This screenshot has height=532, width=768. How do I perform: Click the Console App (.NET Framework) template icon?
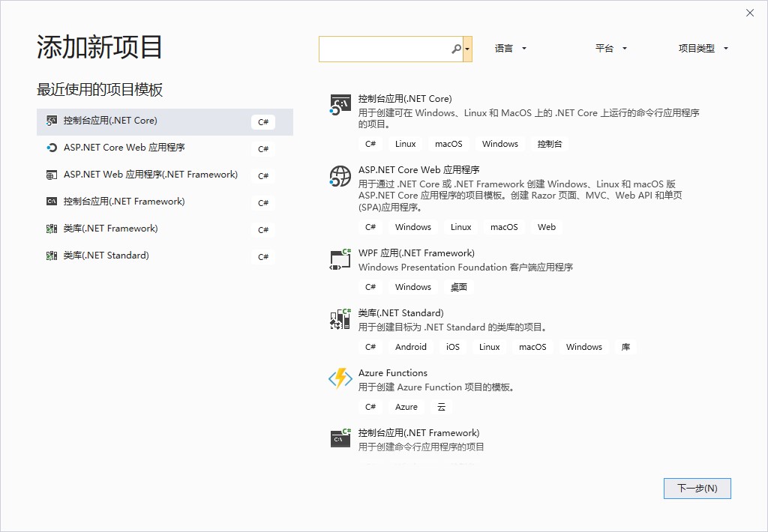pos(340,438)
